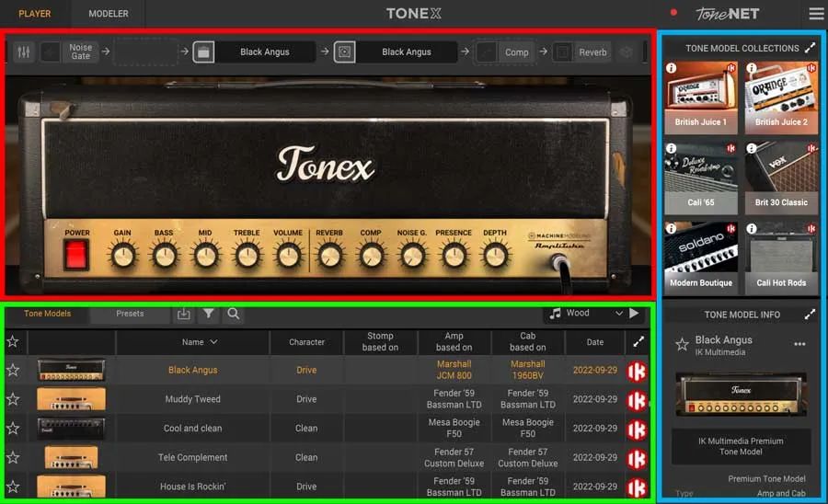The width and height of the screenshot is (828, 504).
Task: Open the filter funnel icon
Action: pyautogui.click(x=209, y=314)
